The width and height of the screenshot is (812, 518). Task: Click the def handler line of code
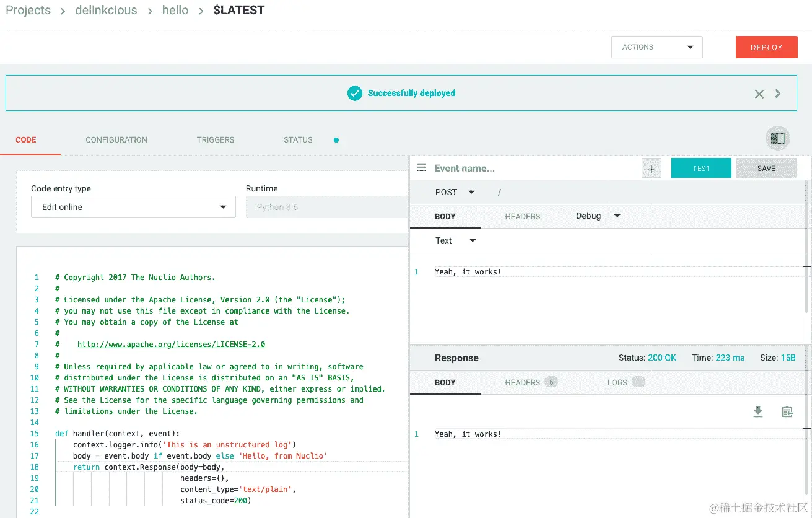pyautogui.click(x=117, y=434)
